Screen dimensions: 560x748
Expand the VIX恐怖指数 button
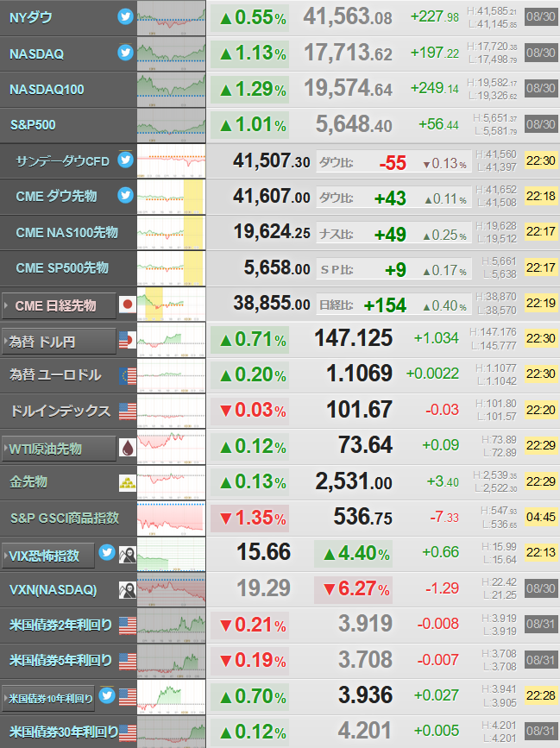tap(48, 556)
